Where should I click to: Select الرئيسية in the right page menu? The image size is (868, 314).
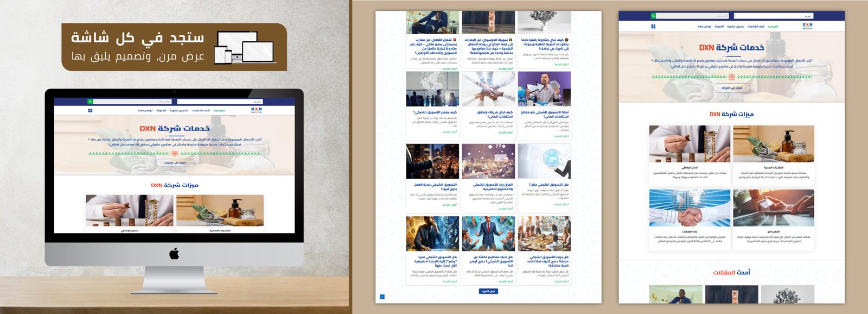[x=773, y=26]
